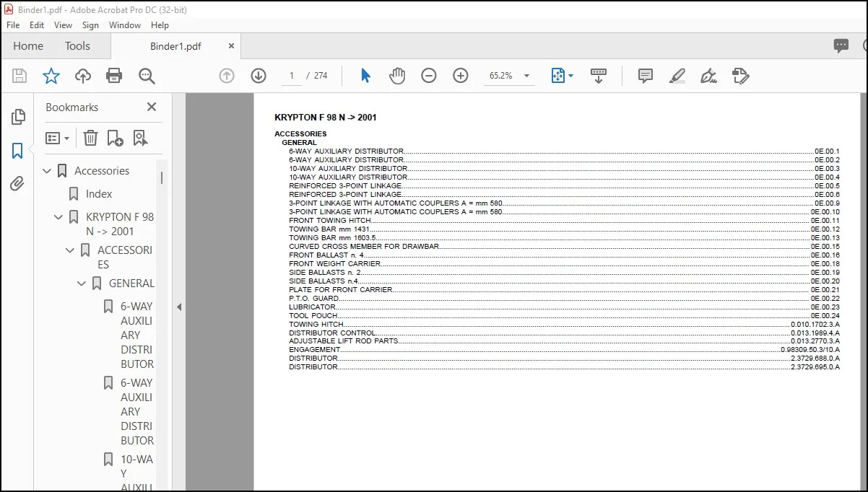Open the View menu

[x=64, y=25]
